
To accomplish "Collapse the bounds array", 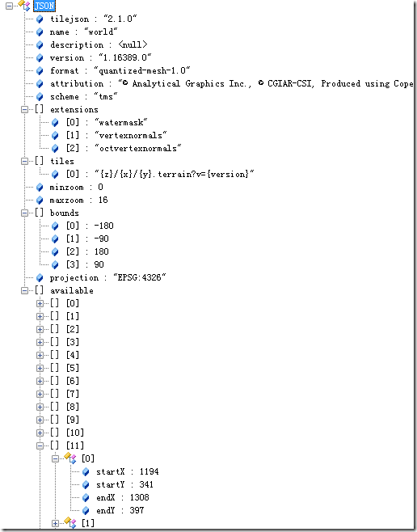I will [x=24, y=213].
